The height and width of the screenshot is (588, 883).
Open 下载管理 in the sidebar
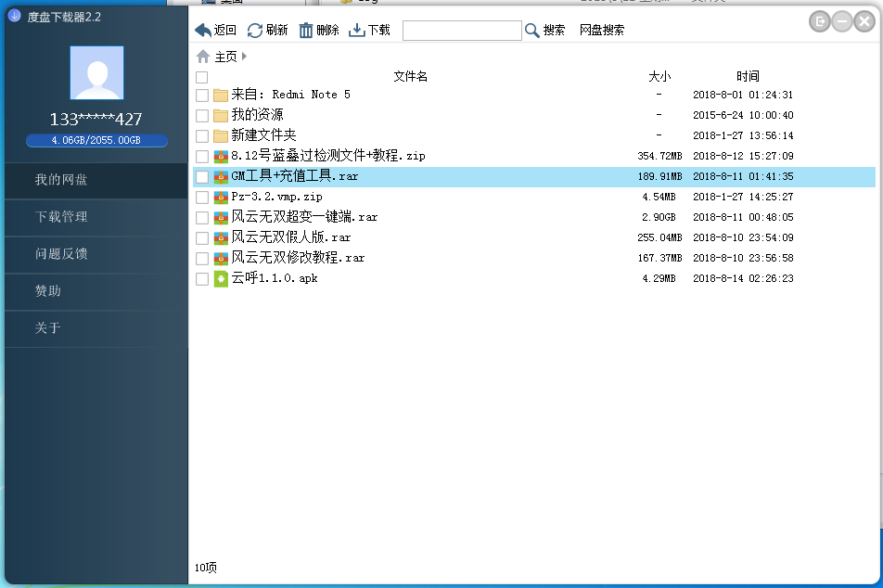click(96, 217)
